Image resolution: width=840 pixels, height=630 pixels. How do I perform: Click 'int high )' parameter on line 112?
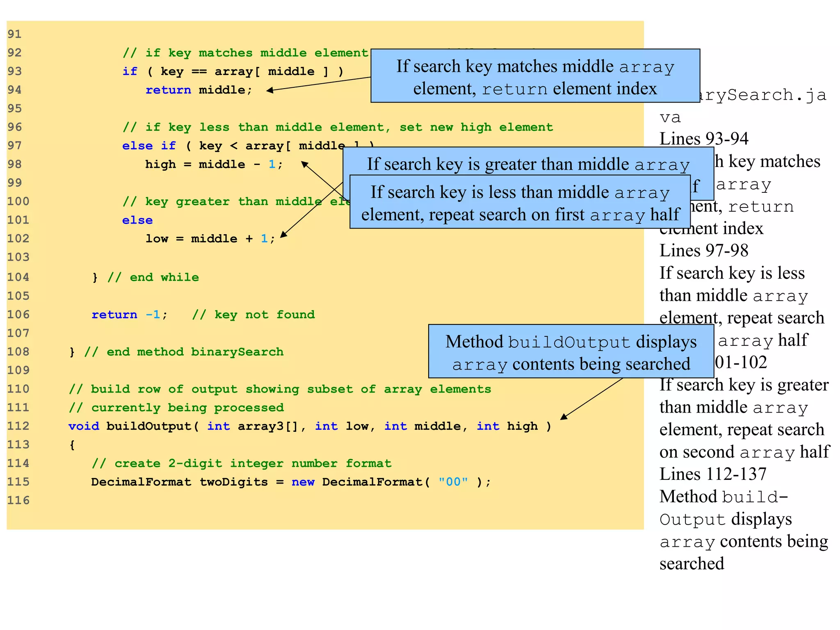click(x=514, y=426)
